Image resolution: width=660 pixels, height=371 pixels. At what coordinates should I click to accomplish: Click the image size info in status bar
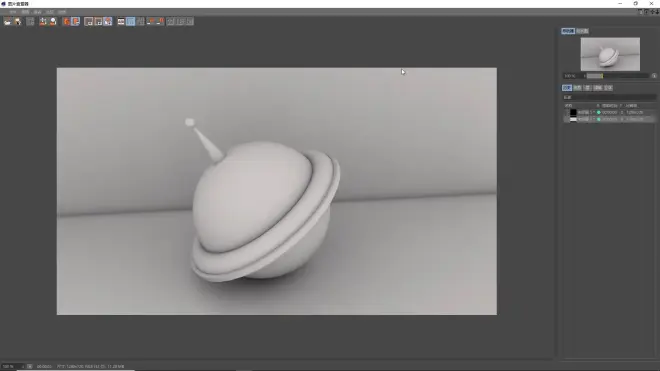pyautogui.click(x=90, y=366)
